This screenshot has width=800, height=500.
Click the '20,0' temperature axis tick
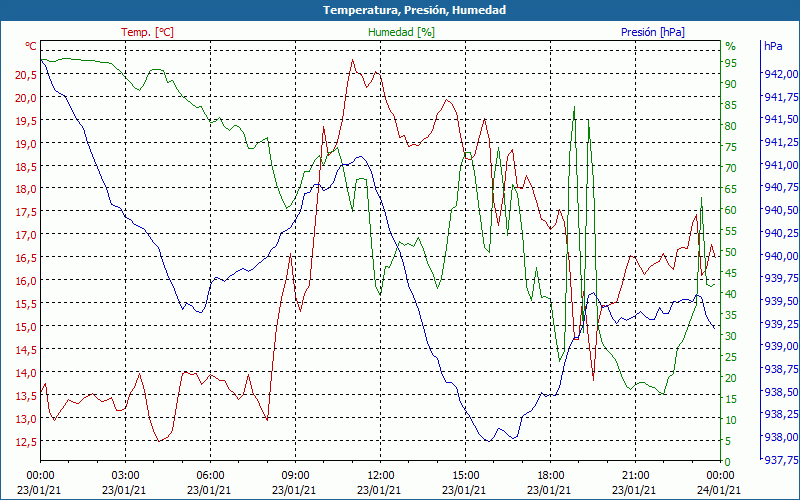tap(26, 98)
